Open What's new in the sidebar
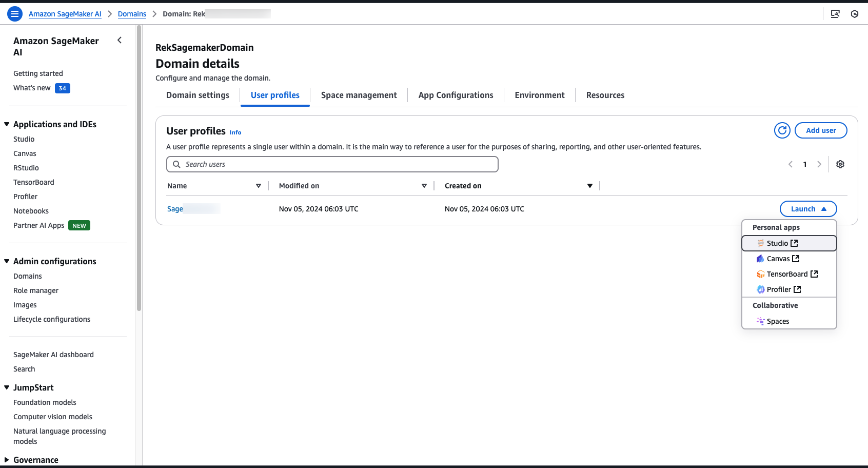The height and width of the screenshot is (468, 868). pos(32,88)
